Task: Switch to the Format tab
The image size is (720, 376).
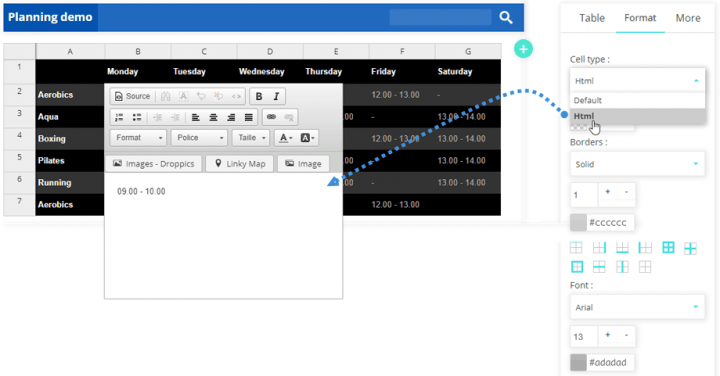Action: pyautogui.click(x=640, y=18)
